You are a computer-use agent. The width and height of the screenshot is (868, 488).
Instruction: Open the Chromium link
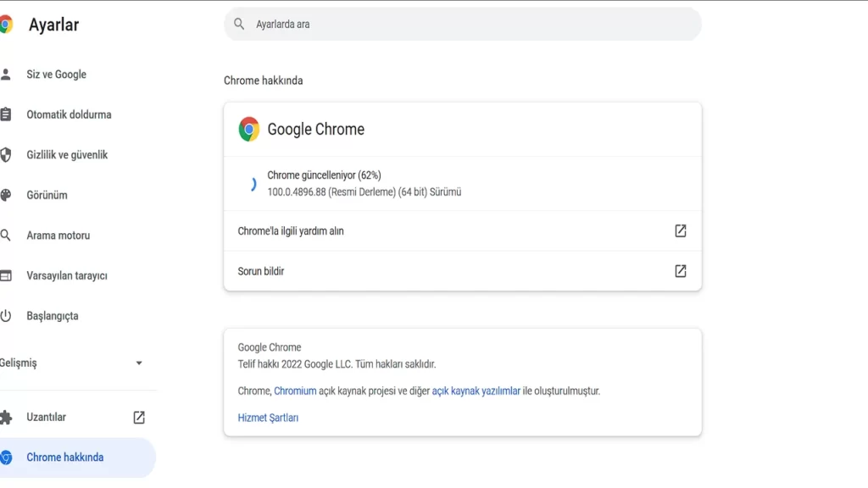pos(295,391)
